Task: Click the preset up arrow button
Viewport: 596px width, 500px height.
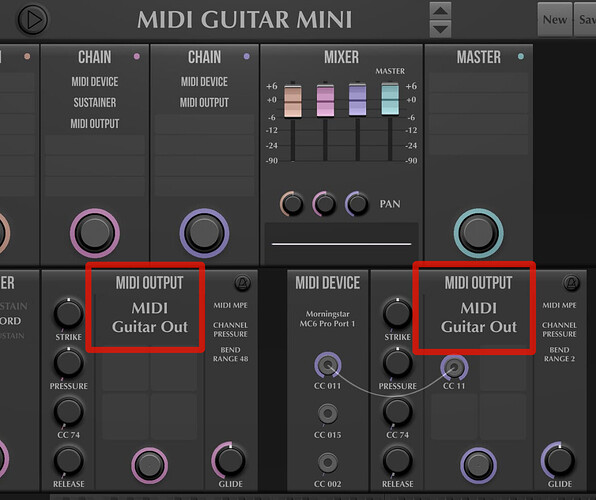Action: pos(440,10)
